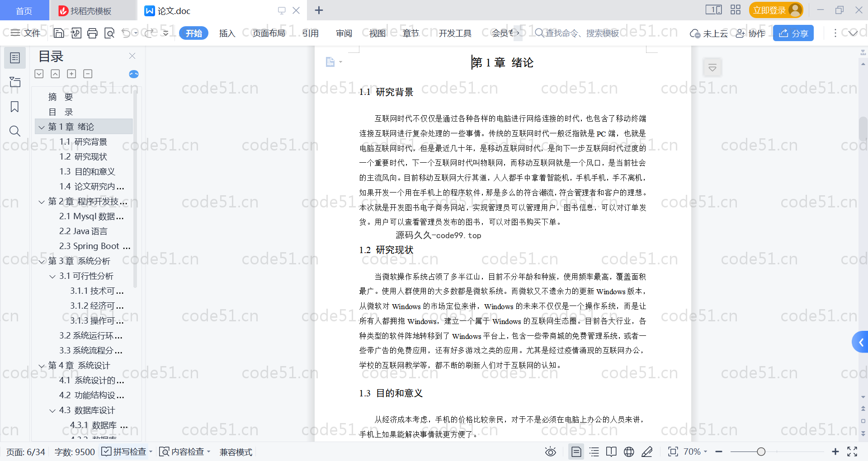868x461 pixels.
Task: Switch to web layout view
Action: pos(629,452)
